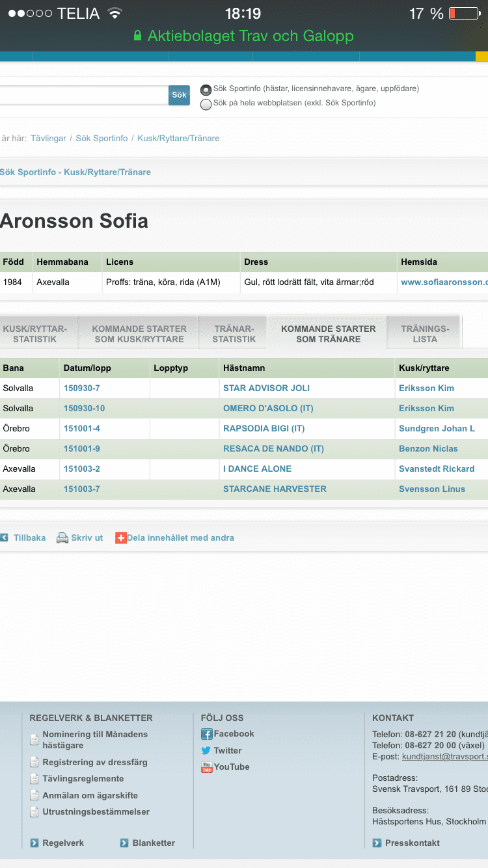The height and width of the screenshot is (868, 488).
Task: Open race 151001-9 link
Action: click(x=81, y=449)
